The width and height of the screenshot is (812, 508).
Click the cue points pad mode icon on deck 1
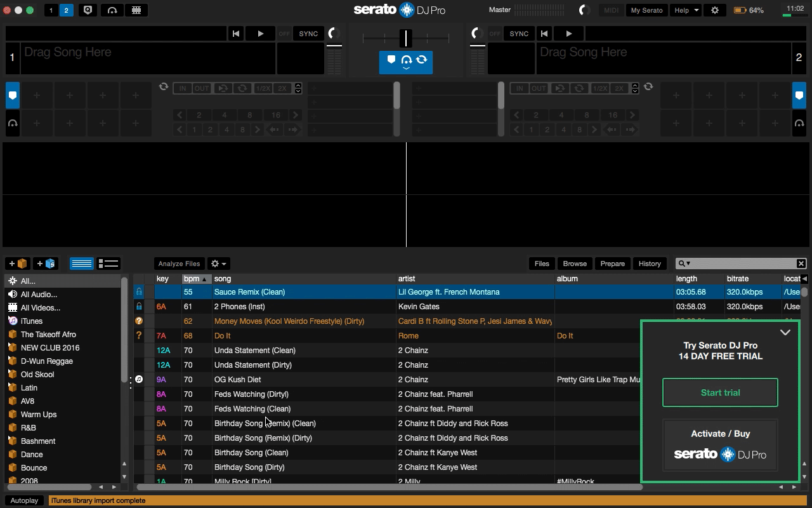coord(13,95)
